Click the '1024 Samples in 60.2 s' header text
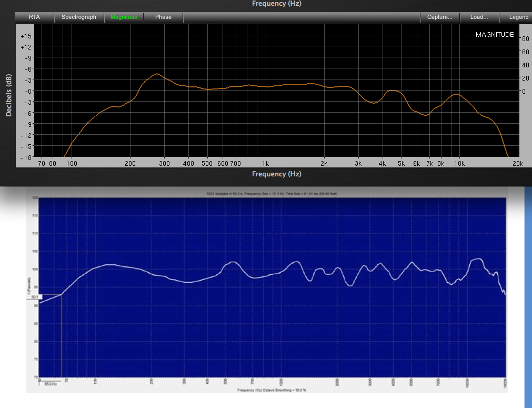Viewport: 532px width, 408px height. (272, 194)
